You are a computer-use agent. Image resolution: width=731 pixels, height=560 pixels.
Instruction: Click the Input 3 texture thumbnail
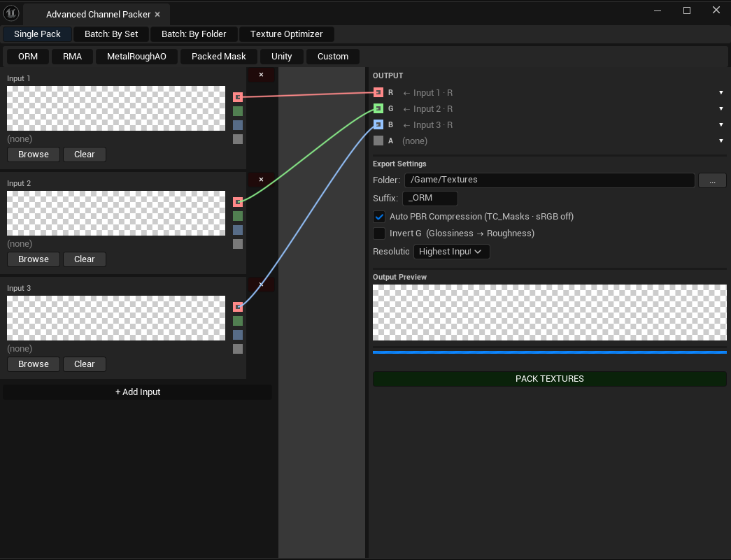pos(116,318)
